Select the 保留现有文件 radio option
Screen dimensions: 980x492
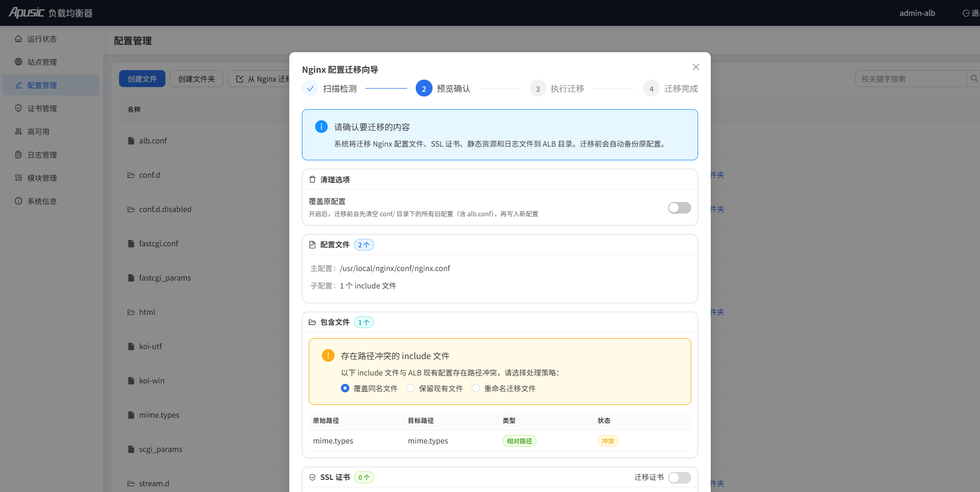tap(410, 388)
